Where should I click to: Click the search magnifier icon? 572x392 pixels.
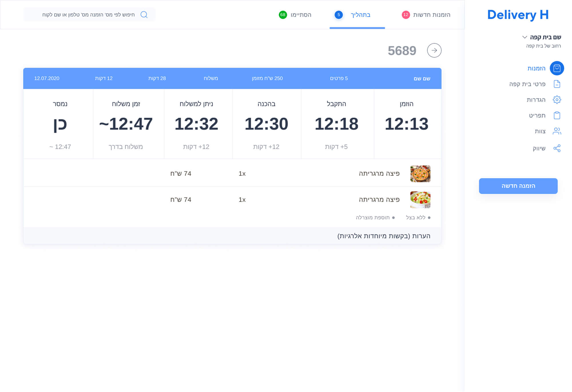(x=144, y=15)
